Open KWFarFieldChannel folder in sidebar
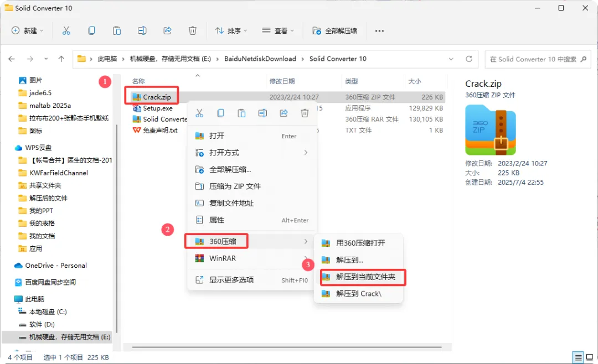Image resolution: width=598 pixels, height=364 pixels. coord(53,173)
